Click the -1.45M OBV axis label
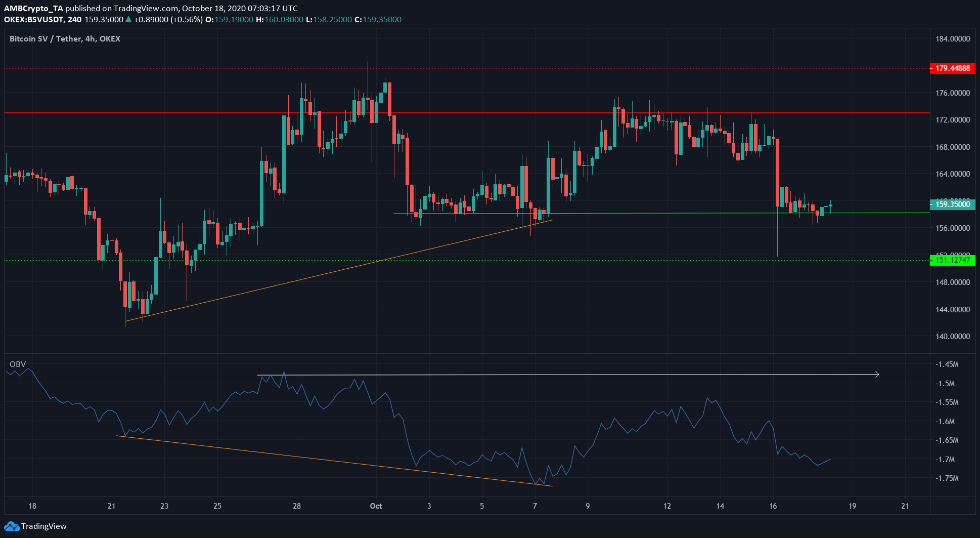The width and height of the screenshot is (980, 538). [947, 364]
